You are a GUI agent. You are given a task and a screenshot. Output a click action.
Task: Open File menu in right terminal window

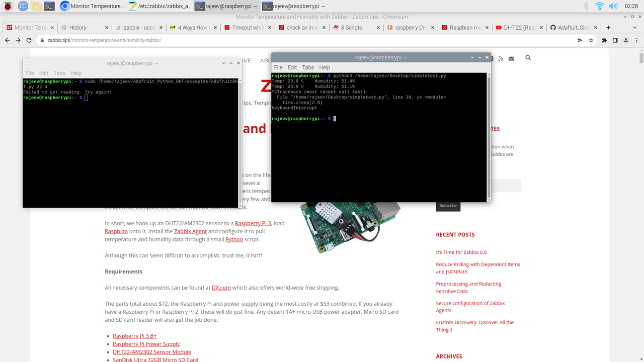click(x=278, y=67)
